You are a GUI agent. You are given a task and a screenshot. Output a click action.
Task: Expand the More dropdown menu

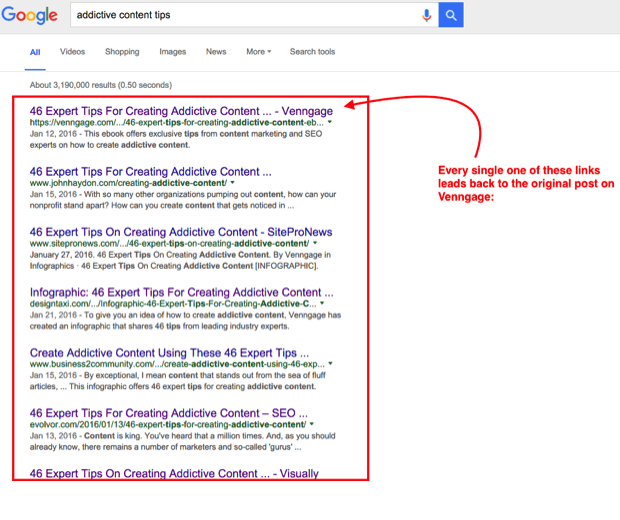[258, 52]
